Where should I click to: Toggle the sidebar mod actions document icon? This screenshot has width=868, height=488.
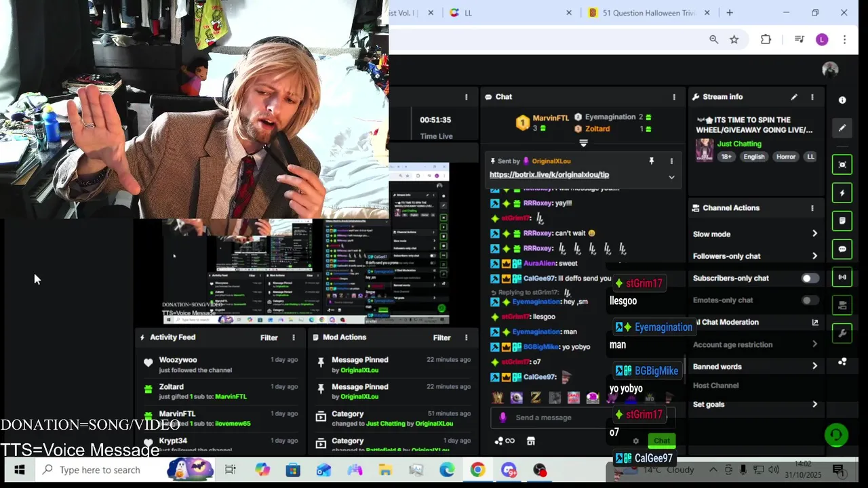click(842, 221)
